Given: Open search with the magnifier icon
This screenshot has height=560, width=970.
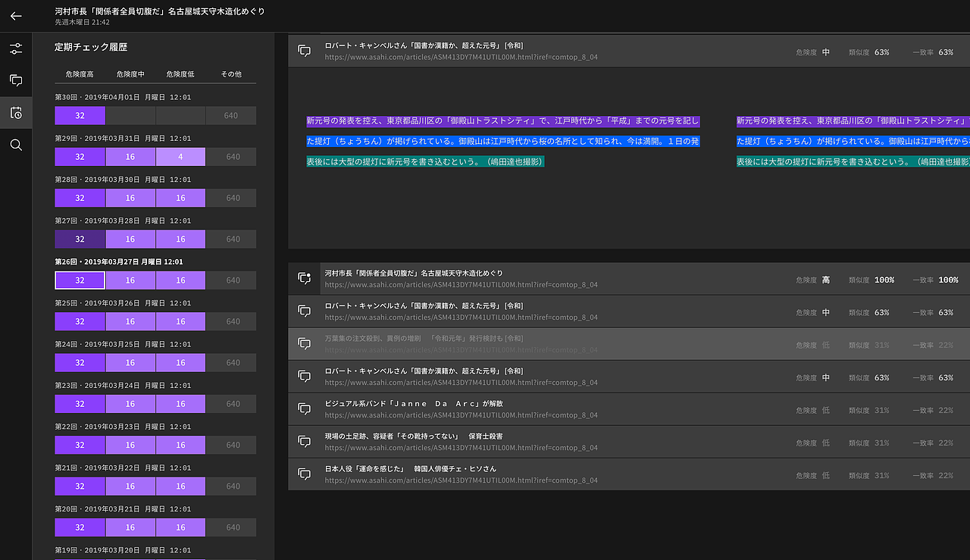Looking at the screenshot, I should click(x=16, y=145).
